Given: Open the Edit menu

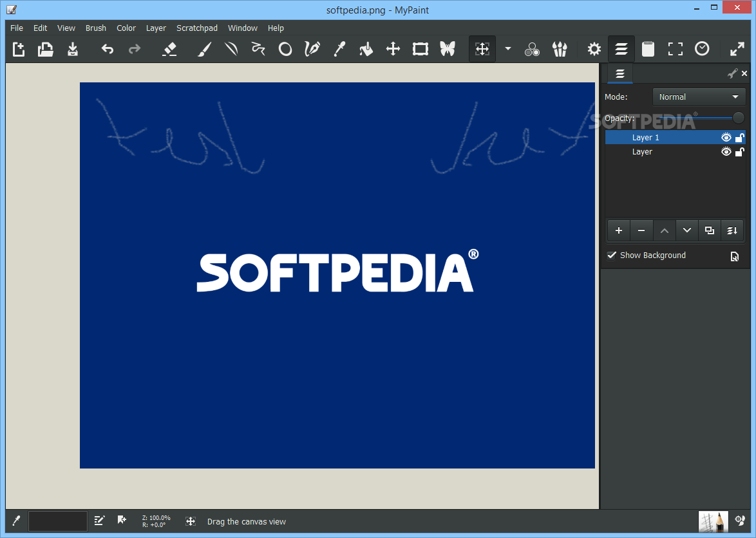Looking at the screenshot, I should 40,28.
